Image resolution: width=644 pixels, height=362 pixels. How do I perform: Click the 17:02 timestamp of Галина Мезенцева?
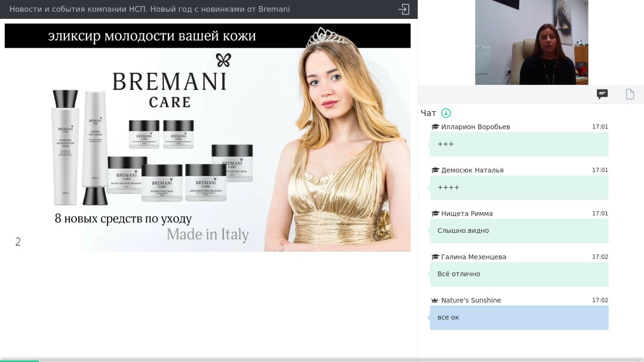[x=600, y=257]
